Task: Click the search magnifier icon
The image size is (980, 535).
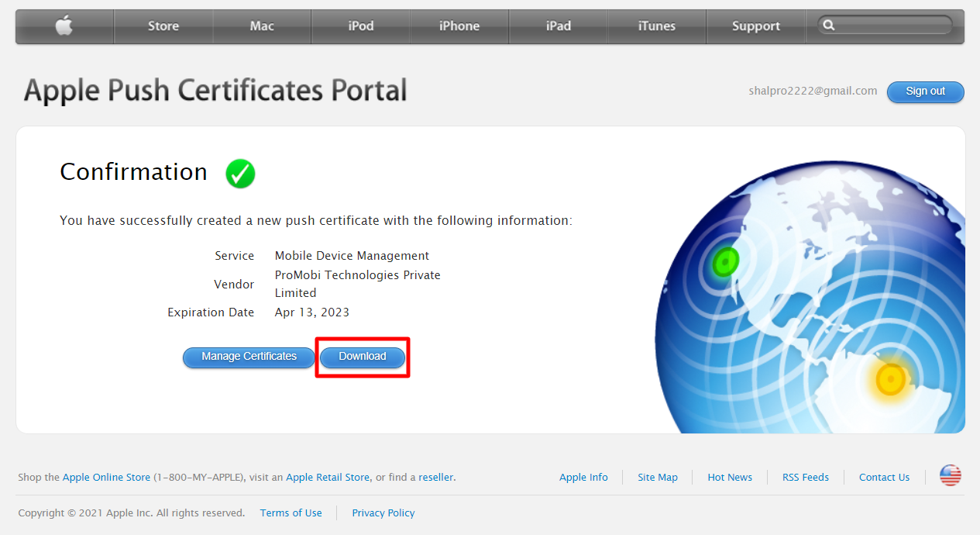Action: tap(829, 26)
